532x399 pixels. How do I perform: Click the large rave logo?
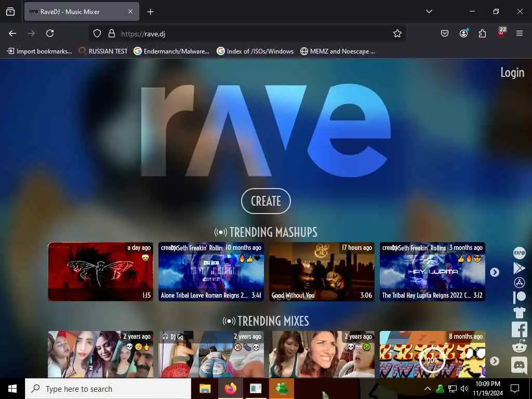[x=265, y=130]
